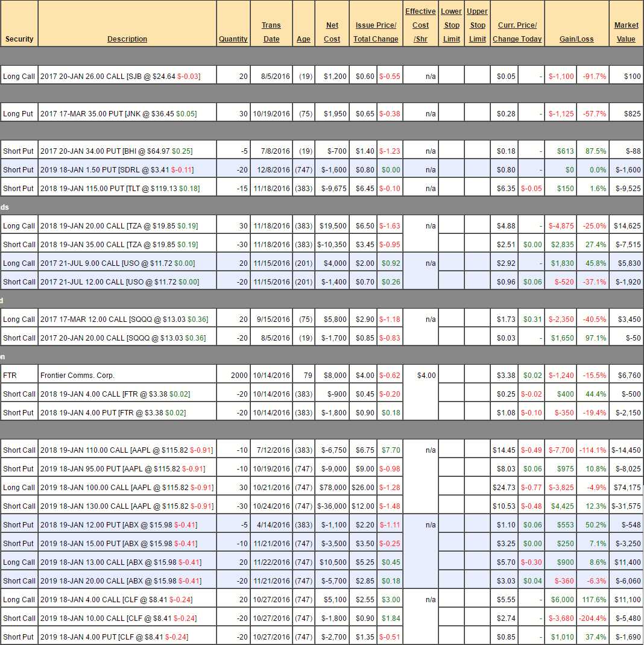Sort by the Quantity column header
Screen dimensions: 644x645
233,39
